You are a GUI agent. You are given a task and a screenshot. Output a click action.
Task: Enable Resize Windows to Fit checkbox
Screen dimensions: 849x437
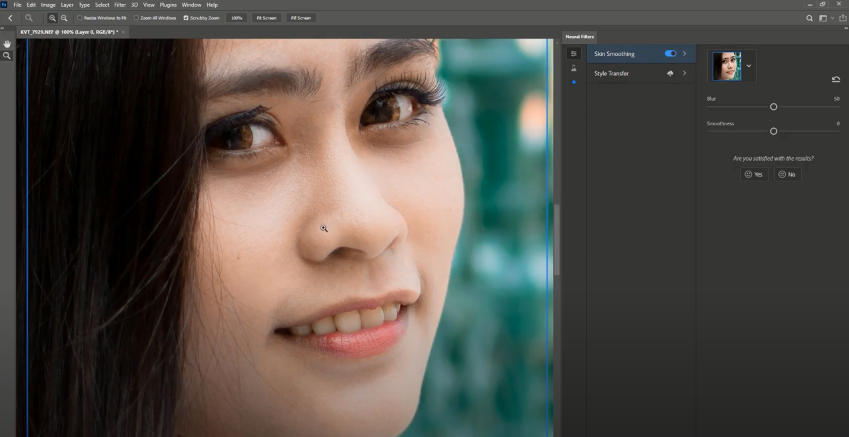pos(80,18)
